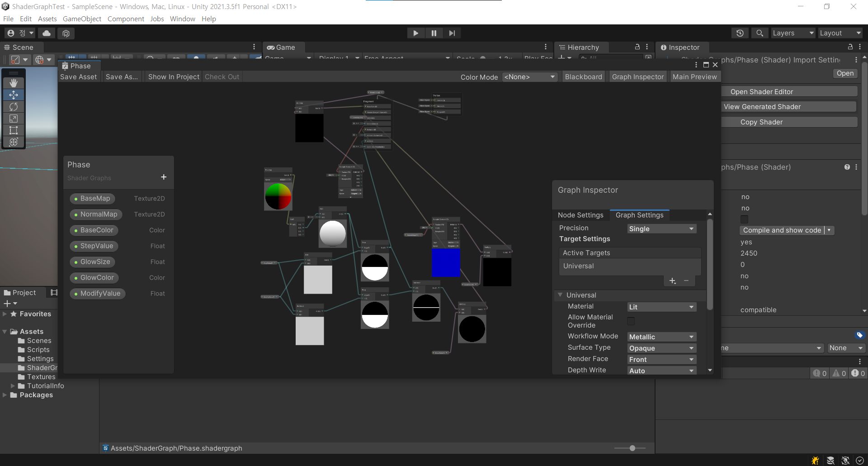Click Show In Project button
The width and height of the screenshot is (868, 466).
click(x=174, y=77)
